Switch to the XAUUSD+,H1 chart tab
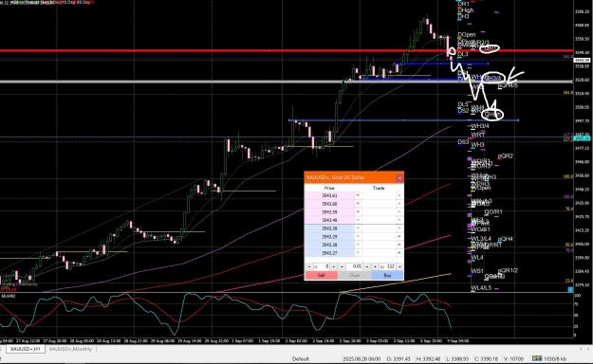Image resolution: width=593 pixels, height=364 pixels. click(x=25, y=349)
